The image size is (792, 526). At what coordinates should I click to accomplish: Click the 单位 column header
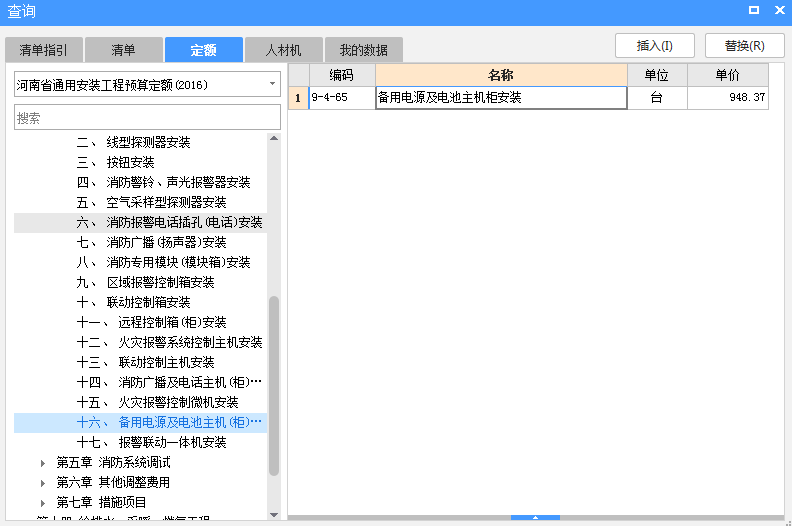tap(657, 75)
